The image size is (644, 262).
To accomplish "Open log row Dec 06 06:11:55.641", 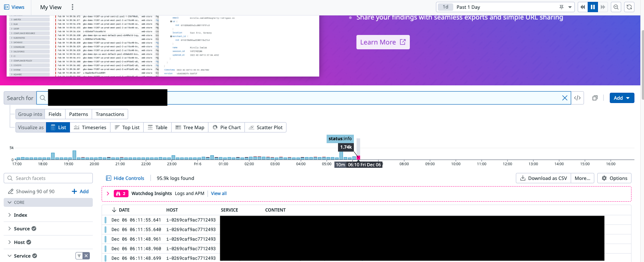I will coord(366,220).
